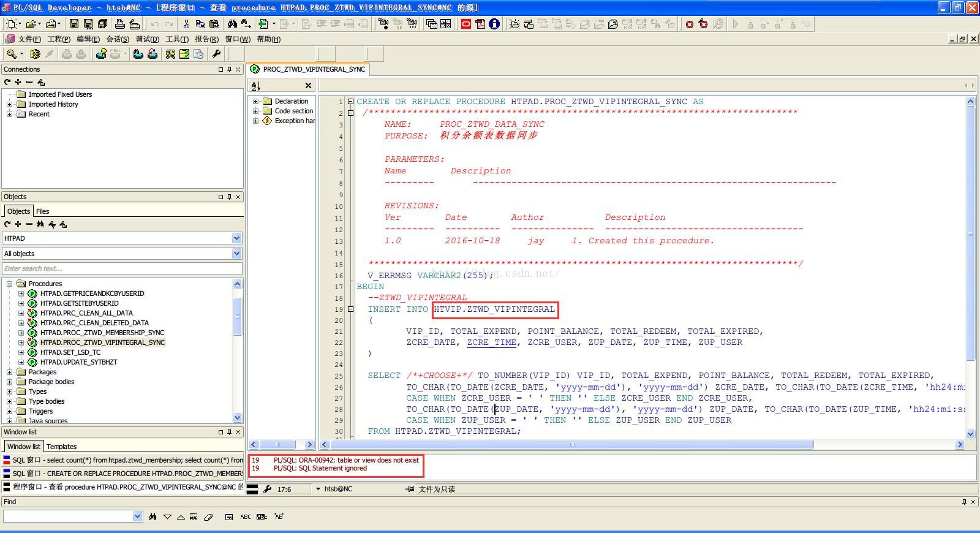Switch to the Templates tab
This screenshot has width=980, height=533.
(x=62, y=447)
